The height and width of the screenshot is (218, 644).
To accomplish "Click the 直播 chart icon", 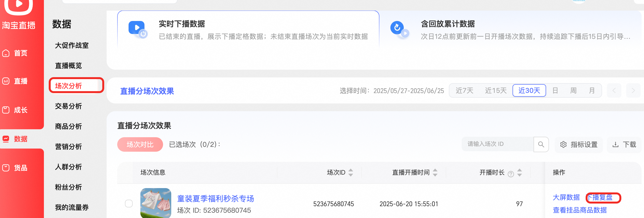I will [x=6, y=81].
